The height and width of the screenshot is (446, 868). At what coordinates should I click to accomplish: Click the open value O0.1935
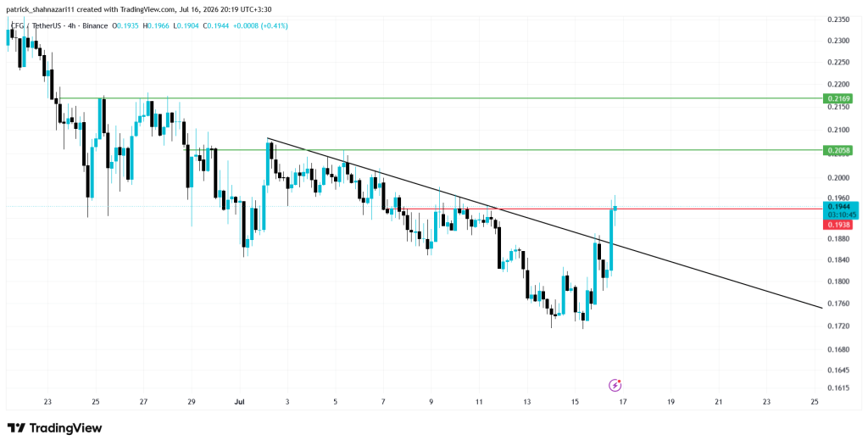[x=127, y=25]
